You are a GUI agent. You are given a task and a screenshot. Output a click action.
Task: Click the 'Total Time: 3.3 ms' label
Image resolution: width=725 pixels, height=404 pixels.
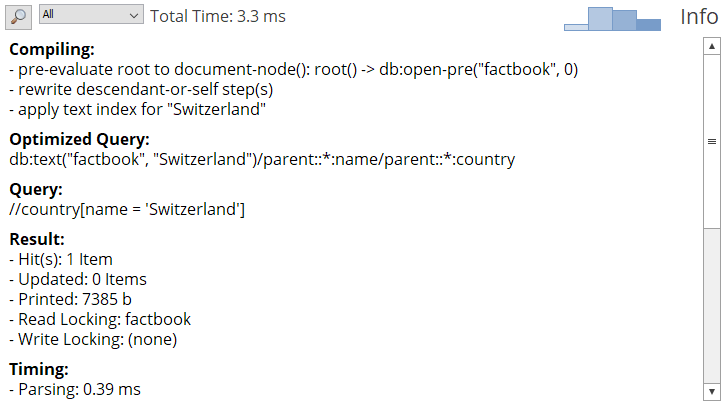[x=218, y=17]
